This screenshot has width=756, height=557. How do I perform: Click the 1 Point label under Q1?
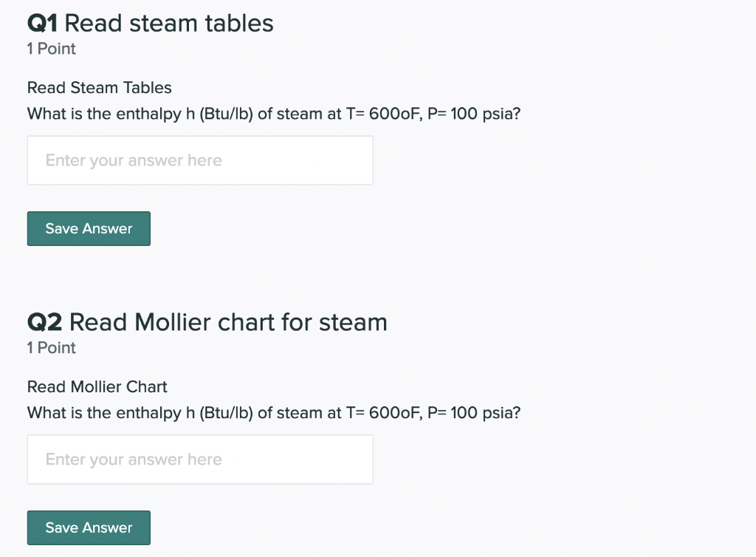(x=50, y=49)
